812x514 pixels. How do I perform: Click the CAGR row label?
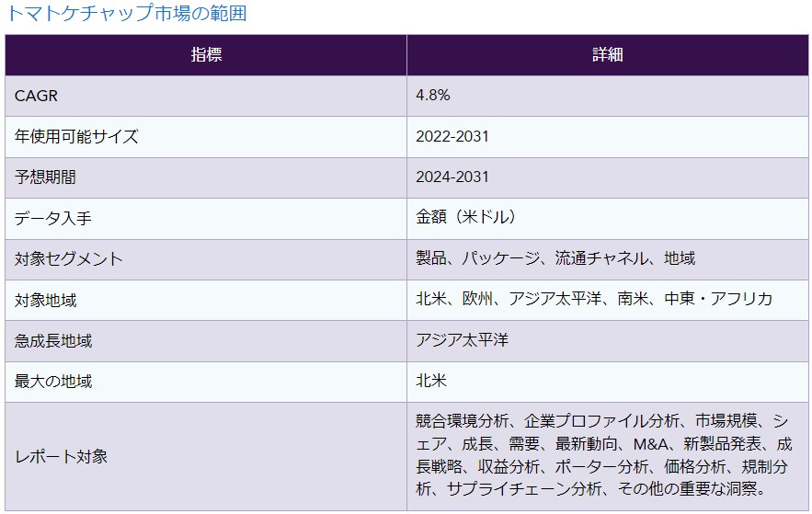point(37,96)
